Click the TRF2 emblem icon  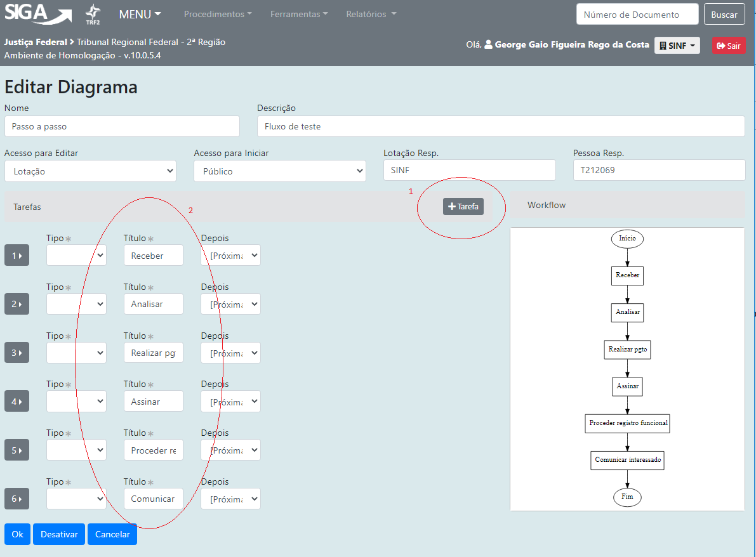click(x=93, y=14)
